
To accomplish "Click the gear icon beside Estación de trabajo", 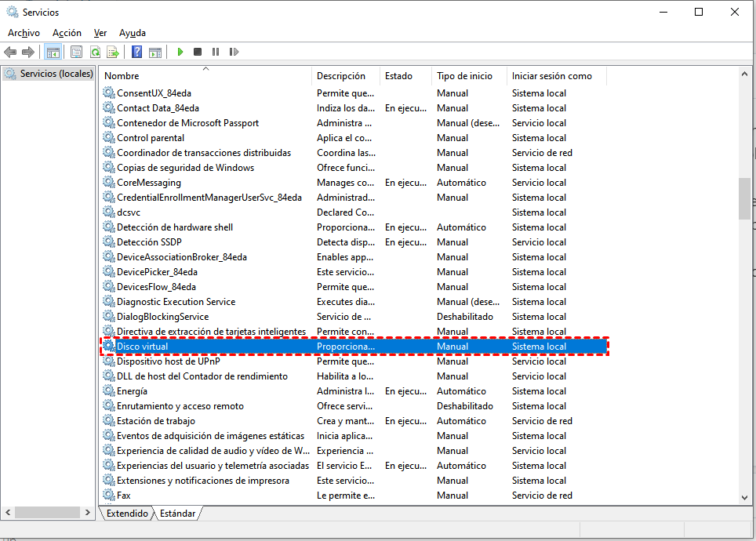I will point(109,420).
